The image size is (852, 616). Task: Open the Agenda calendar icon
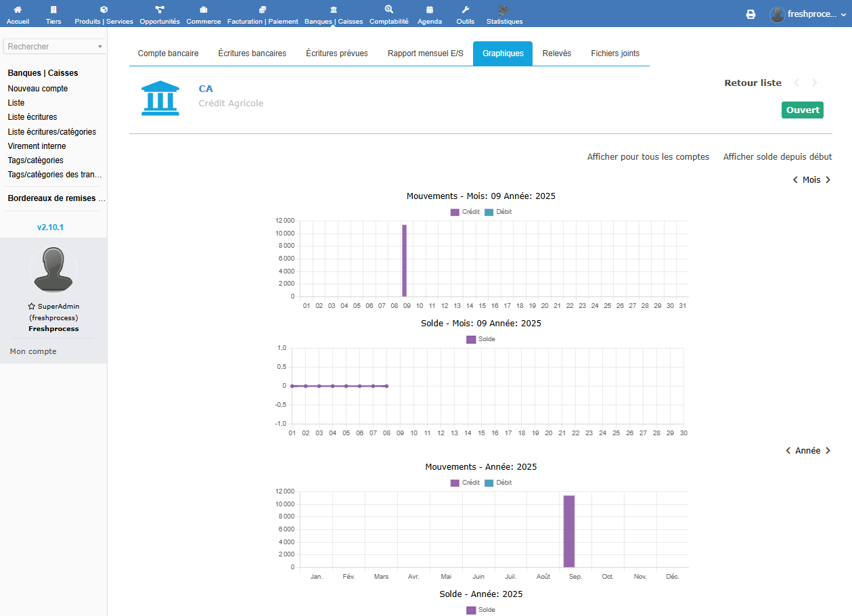(430, 10)
